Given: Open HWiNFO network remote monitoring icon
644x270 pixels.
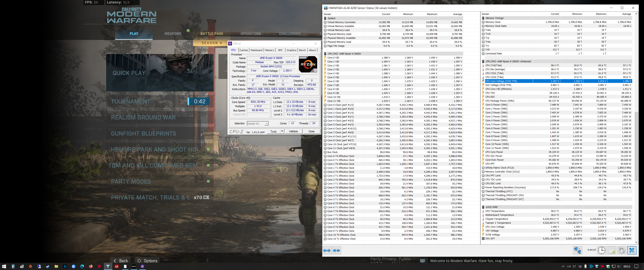Looking at the screenshot, I should click(x=578, y=250).
